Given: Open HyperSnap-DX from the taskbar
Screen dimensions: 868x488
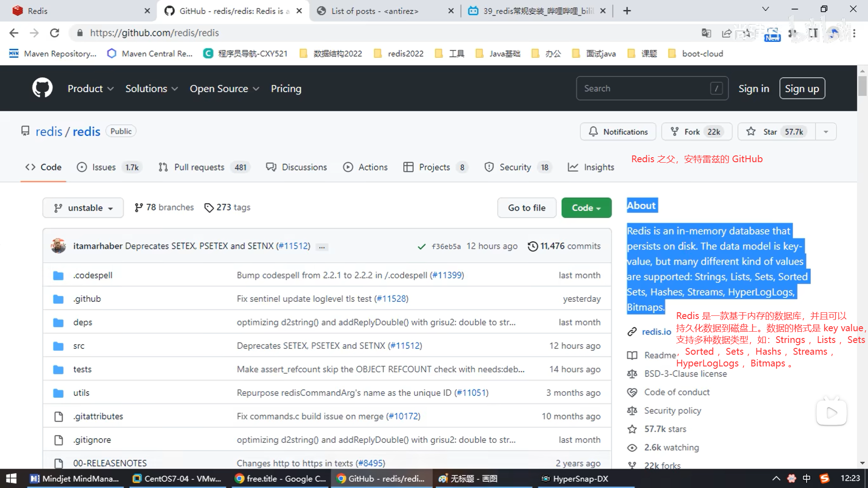Looking at the screenshot, I should [x=575, y=479].
